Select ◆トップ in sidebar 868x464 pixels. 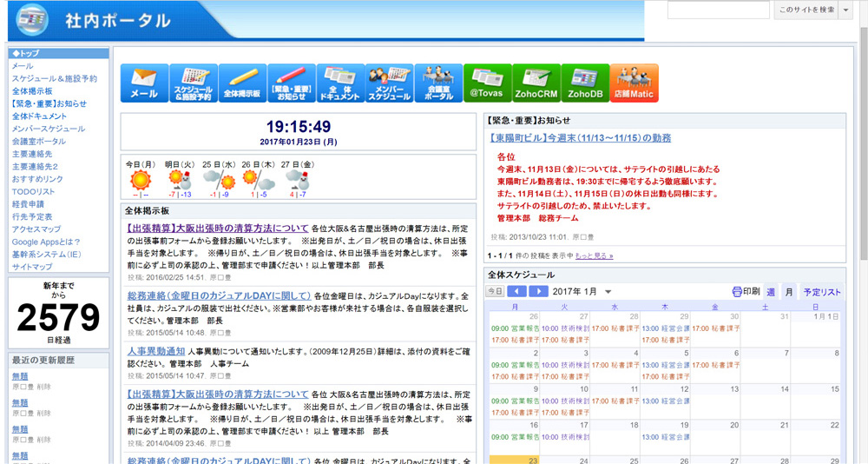click(59, 53)
